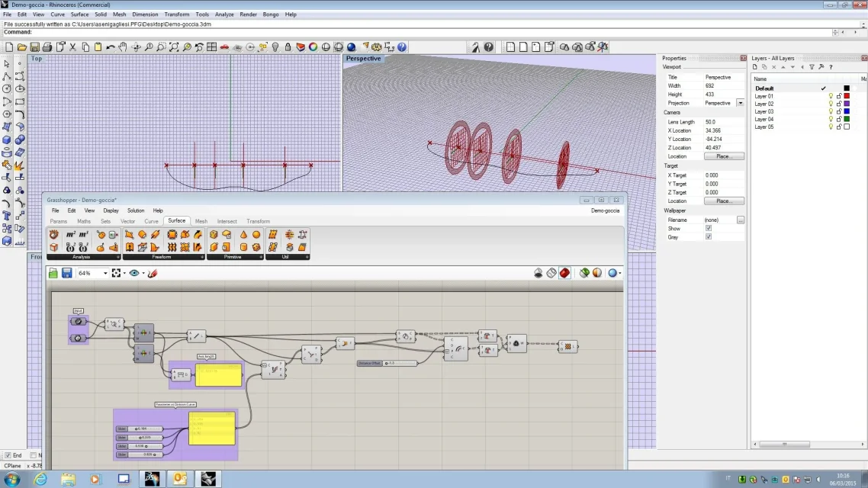Click the blue Render sphere icon
Screen dimensions: 868x488
pos(352,47)
